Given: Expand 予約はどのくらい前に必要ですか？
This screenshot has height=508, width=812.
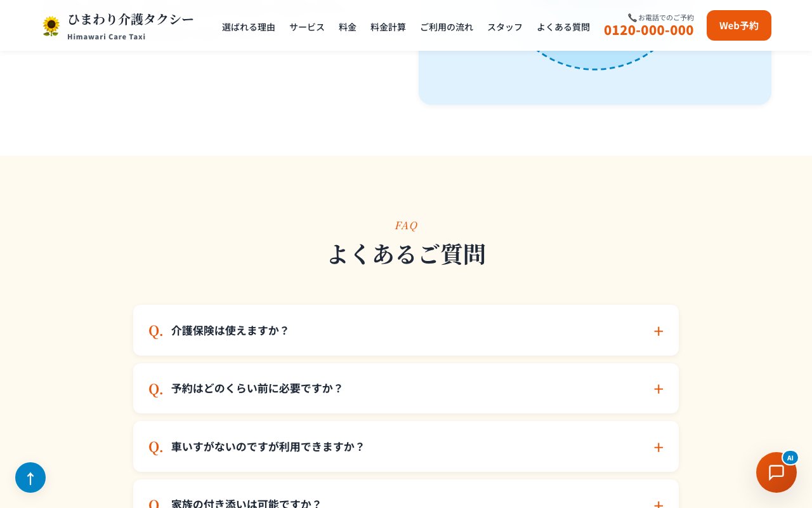Looking at the screenshot, I should (257, 389).
